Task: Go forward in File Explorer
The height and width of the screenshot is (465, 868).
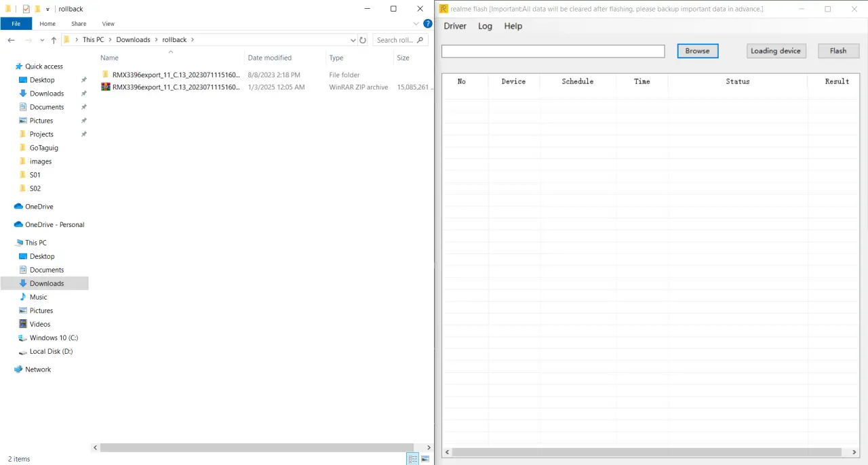Action: [28, 40]
